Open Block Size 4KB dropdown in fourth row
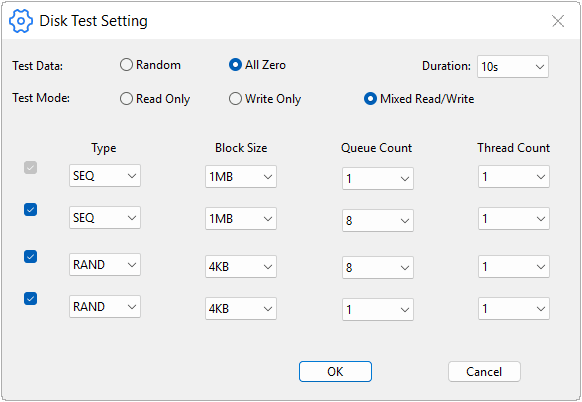This screenshot has height=402, width=582. [x=241, y=308]
